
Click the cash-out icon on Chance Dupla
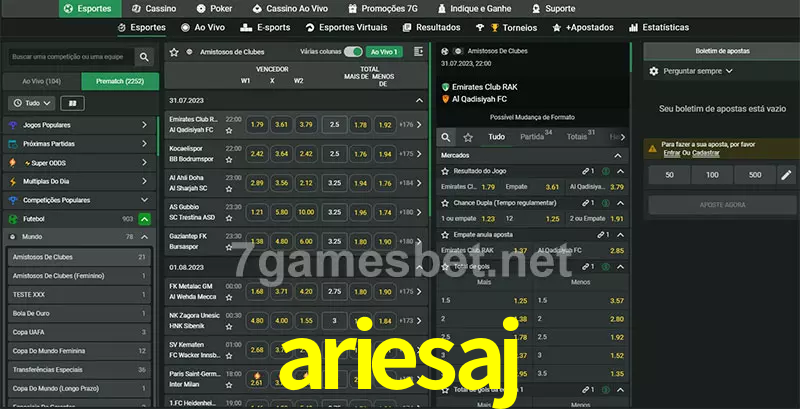pos(606,203)
